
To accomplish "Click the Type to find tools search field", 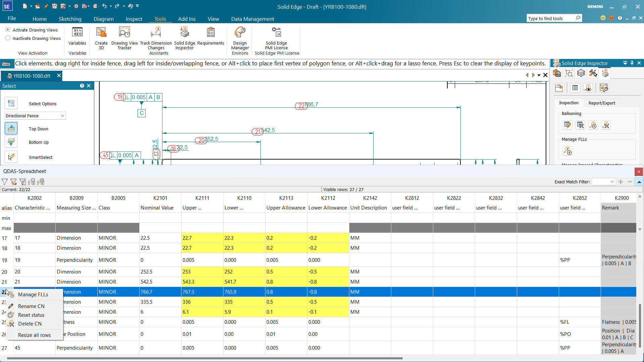I will (x=550, y=18).
